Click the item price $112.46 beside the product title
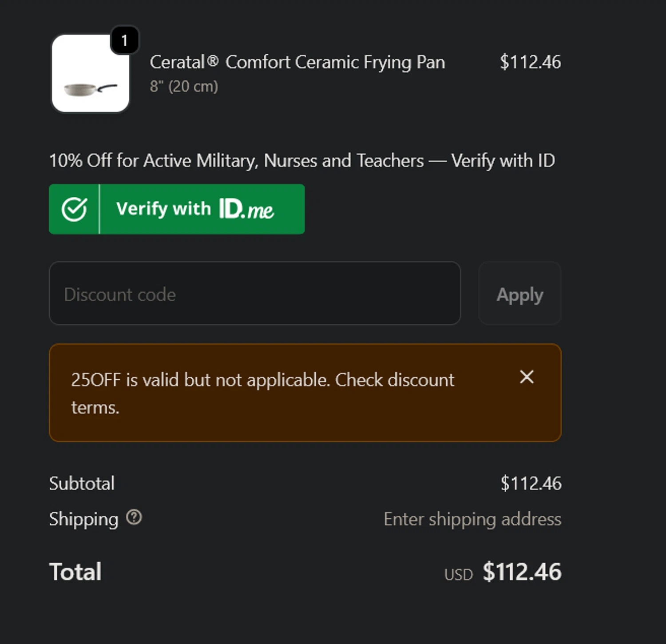This screenshot has height=644, width=666. (x=531, y=62)
